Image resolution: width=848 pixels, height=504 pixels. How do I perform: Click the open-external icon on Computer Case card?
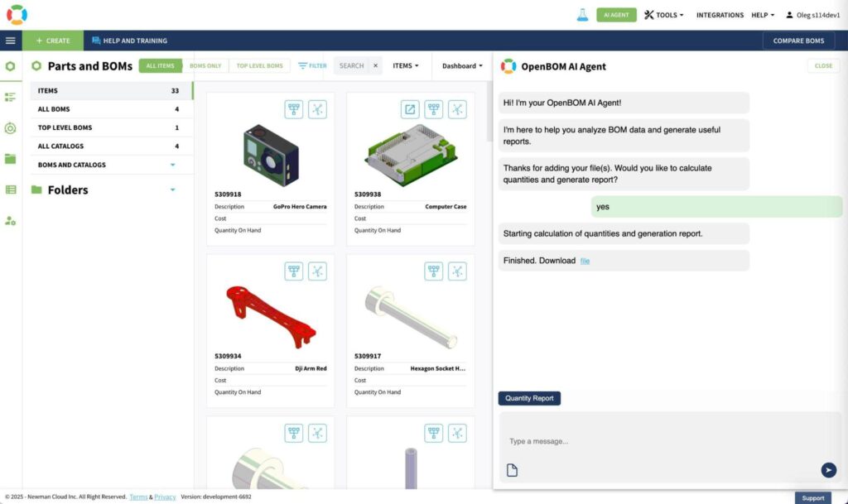tap(410, 110)
